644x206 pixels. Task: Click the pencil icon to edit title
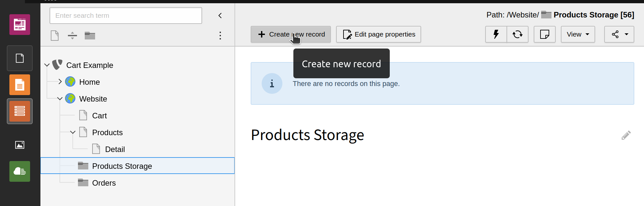tap(626, 135)
